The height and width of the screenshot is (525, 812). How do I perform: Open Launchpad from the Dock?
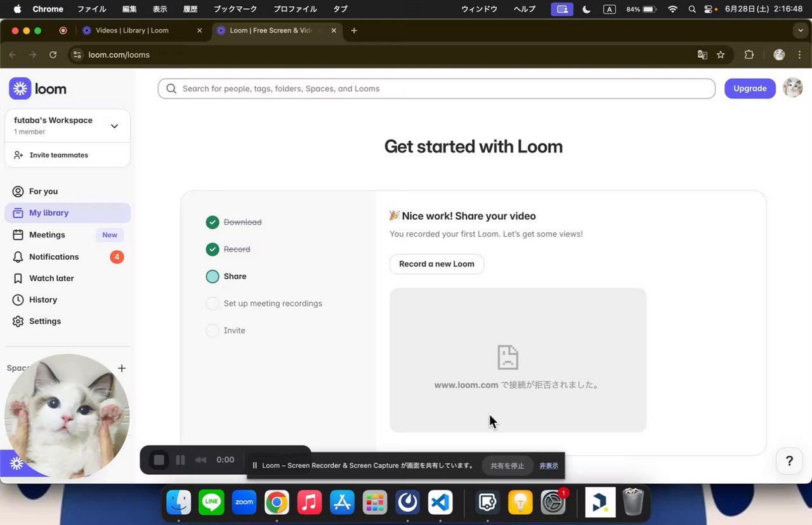pos(375,503)
